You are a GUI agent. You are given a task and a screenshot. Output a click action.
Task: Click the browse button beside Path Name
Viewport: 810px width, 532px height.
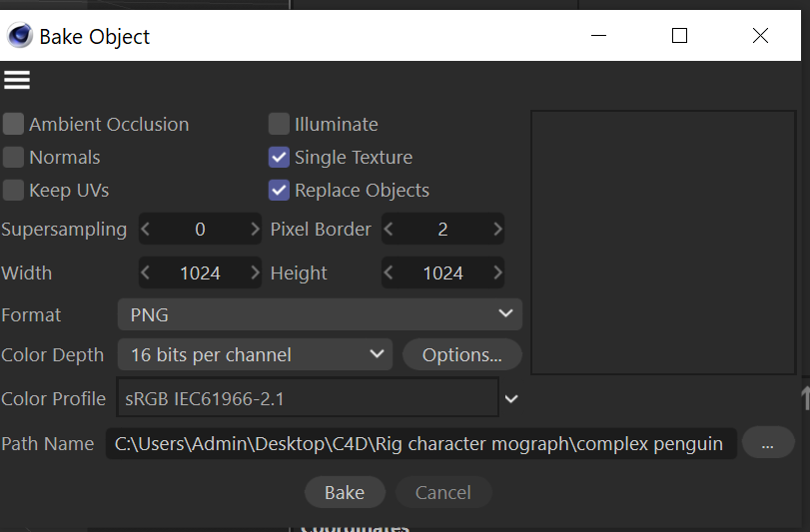coord(767,443)
